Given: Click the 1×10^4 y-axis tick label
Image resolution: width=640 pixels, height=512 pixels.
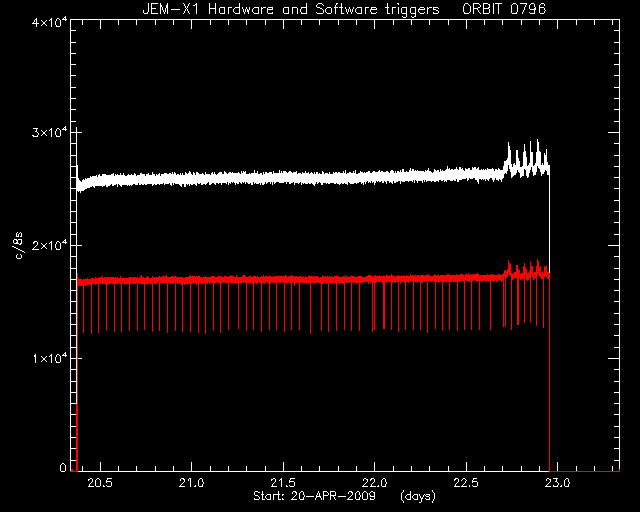Looking at the screenshot, I should (x=49, y=358).
